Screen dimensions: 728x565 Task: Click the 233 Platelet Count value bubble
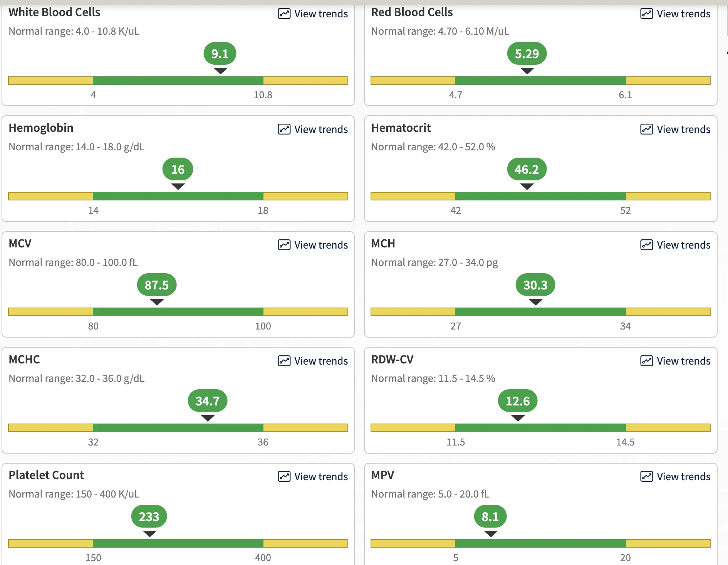tap(149, 516)
